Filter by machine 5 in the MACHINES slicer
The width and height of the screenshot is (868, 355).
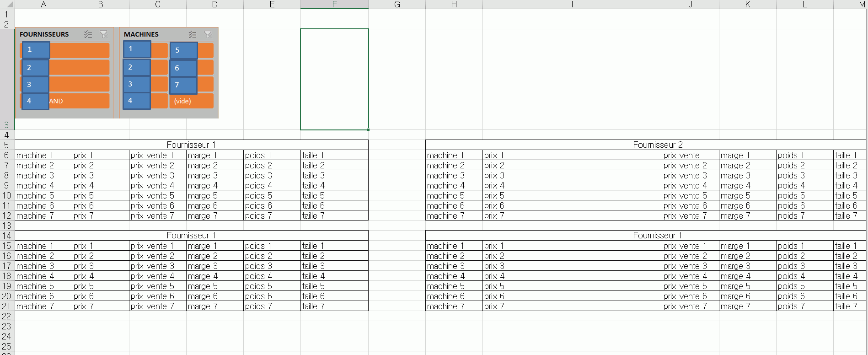pos(192,50)
